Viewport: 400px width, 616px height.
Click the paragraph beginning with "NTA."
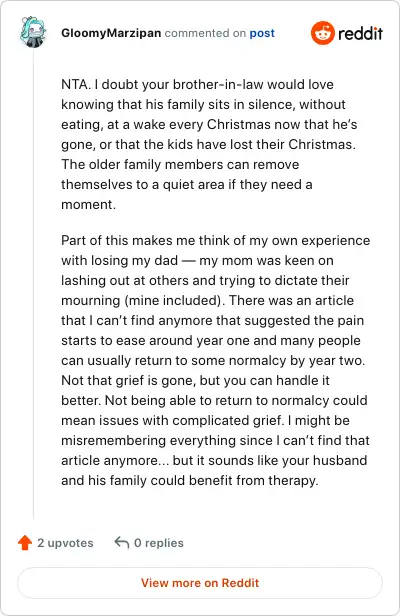tap(209, 144)
